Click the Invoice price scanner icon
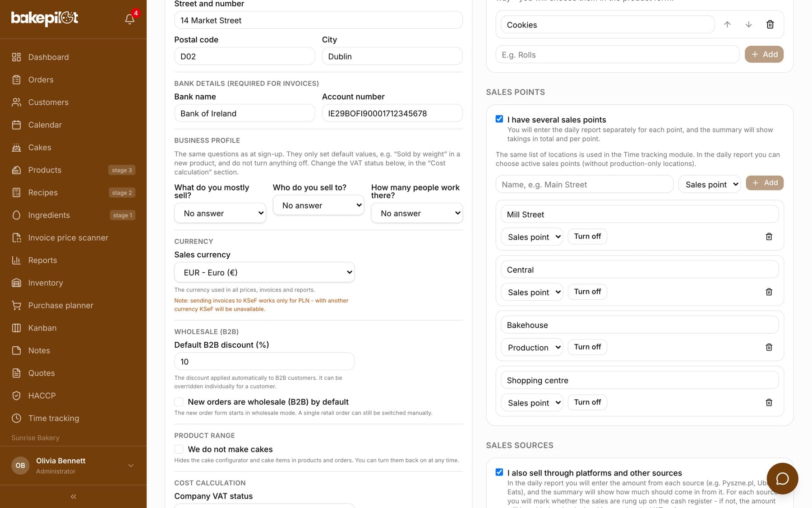 [x=16, y=238]
